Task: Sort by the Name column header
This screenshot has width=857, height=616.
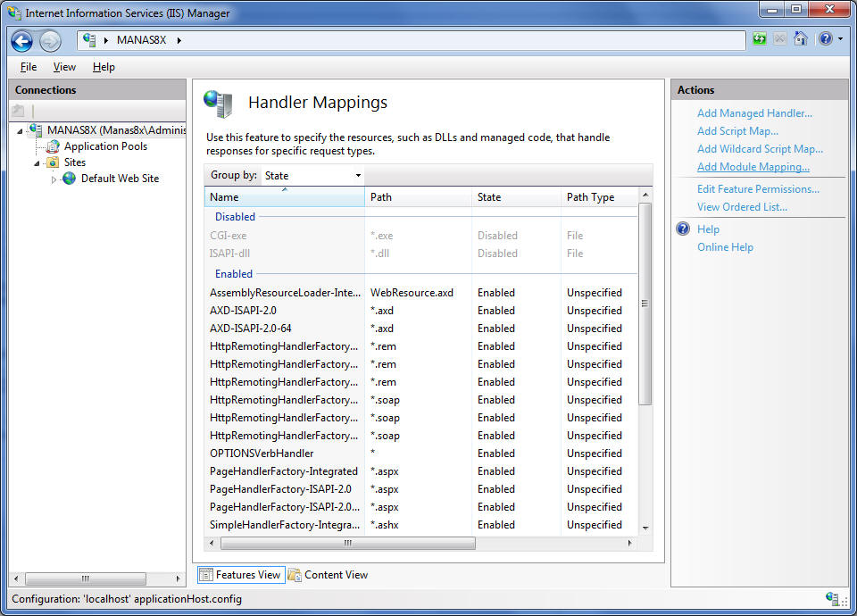Action: point(285,196)
